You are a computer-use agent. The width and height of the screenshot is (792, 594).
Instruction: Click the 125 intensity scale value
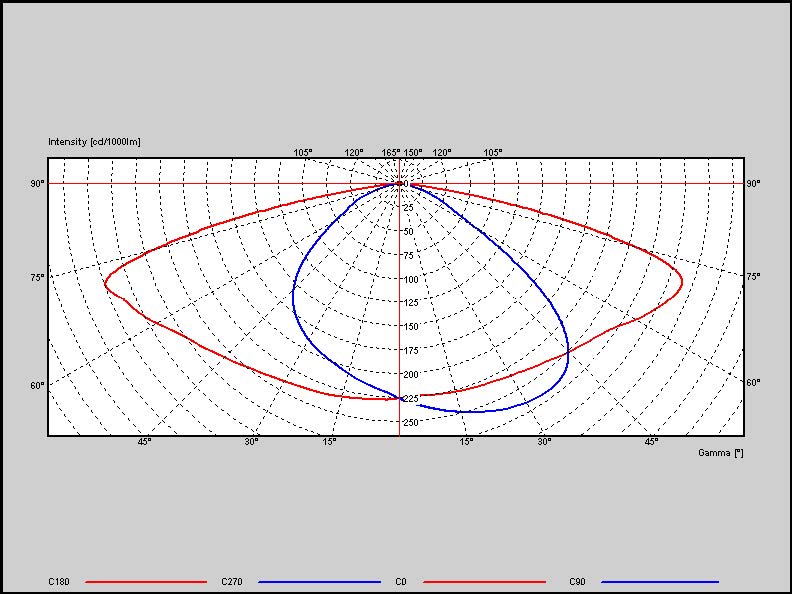point(411,303)
